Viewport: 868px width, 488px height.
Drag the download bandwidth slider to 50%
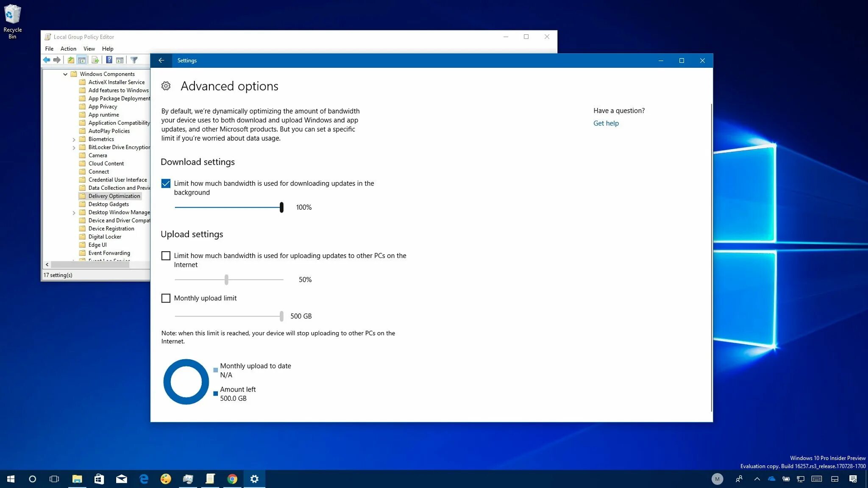227,207
